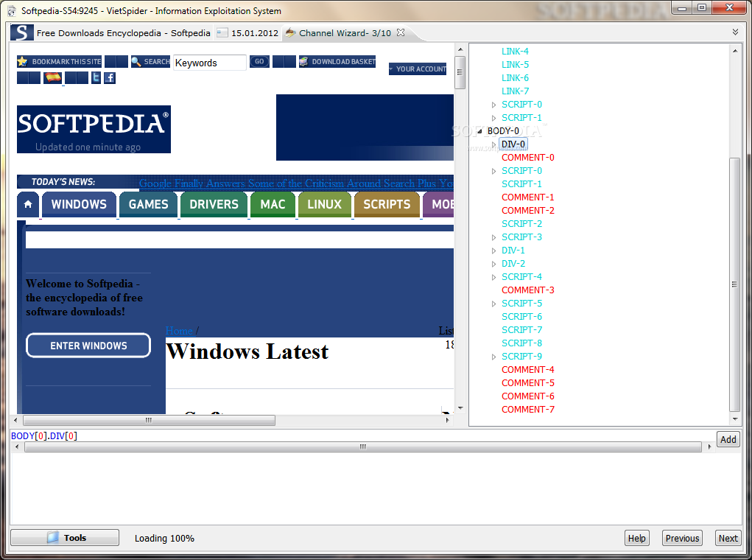Expand the SCRIPT-1 node above BODY-0
The height and width of the screenshot is (560, 752).
pyautogui.click(x=493, y=118)
